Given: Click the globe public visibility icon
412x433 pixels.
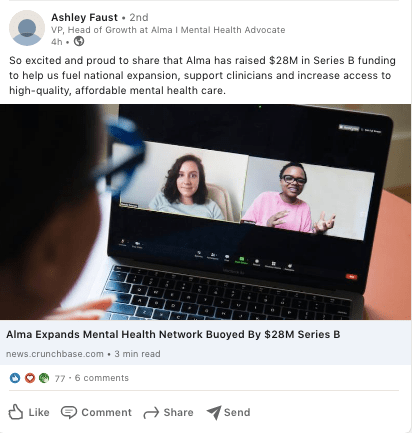Looking at the screenshot, I should pos(79,41).
